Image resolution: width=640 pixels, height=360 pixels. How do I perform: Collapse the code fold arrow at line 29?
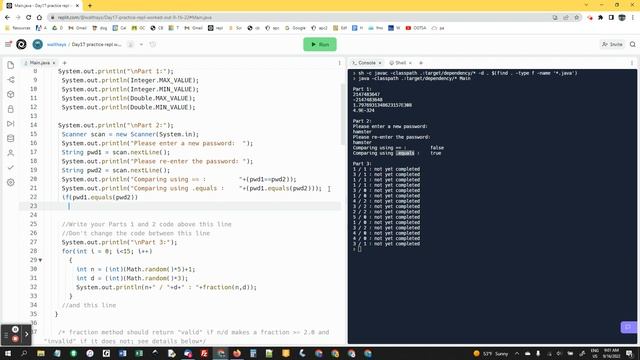[40, 260]
